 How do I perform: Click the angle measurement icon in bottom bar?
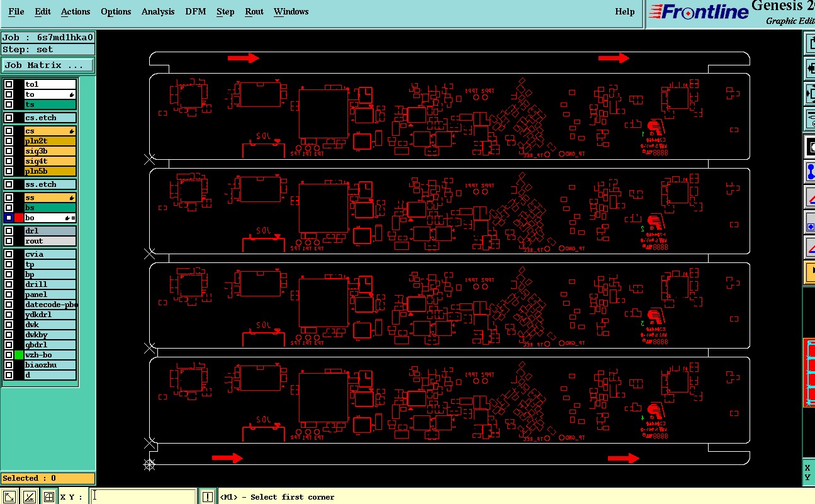29,496
